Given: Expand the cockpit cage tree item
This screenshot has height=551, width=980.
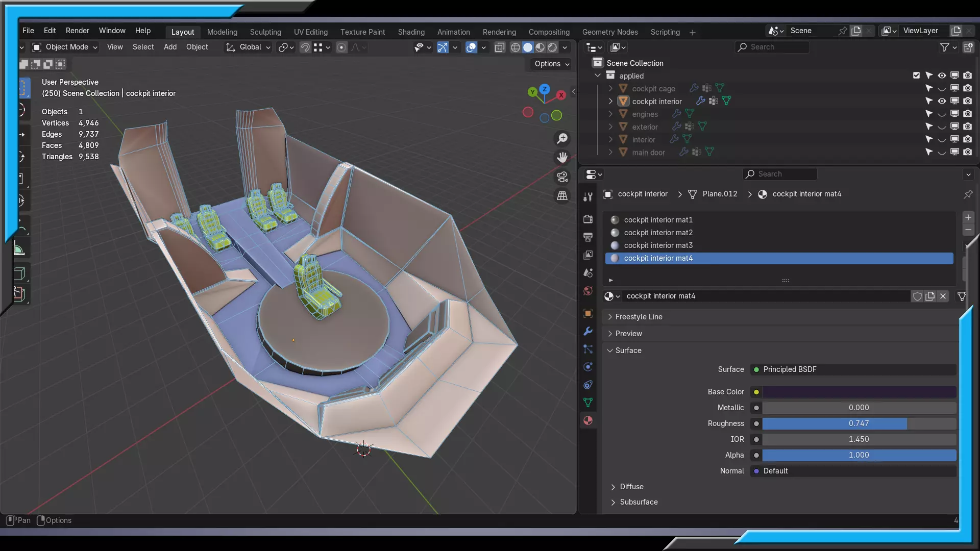Looking at the screenshot, I should pyautogui.click(x=610, y=88).
